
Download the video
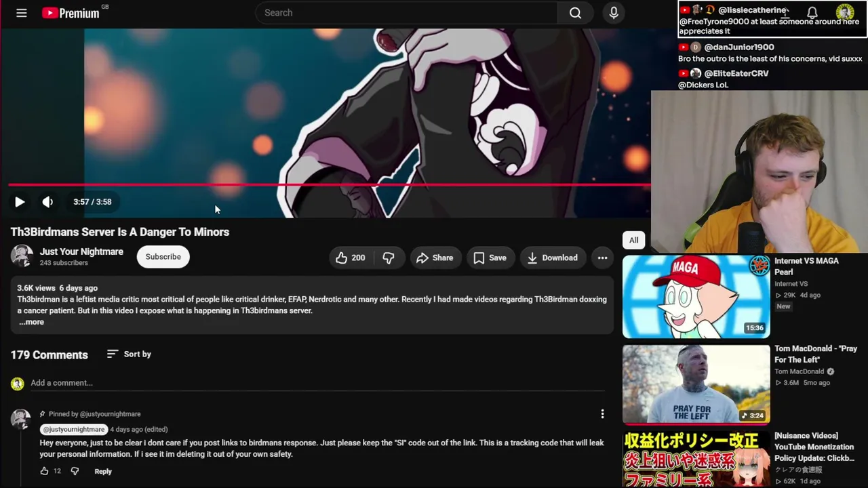pos(553,258)
